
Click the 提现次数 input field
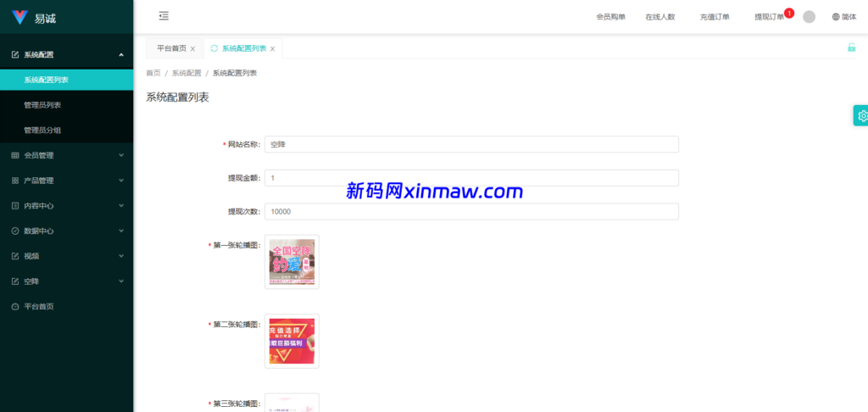[x=471, y=212]
